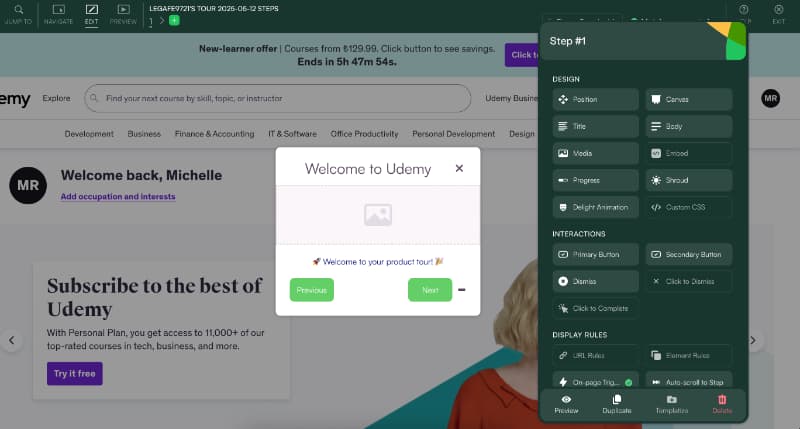Preview the step from the panel footer
The width and height of the screenshot is (800, 429).
(x=566, y=404)
